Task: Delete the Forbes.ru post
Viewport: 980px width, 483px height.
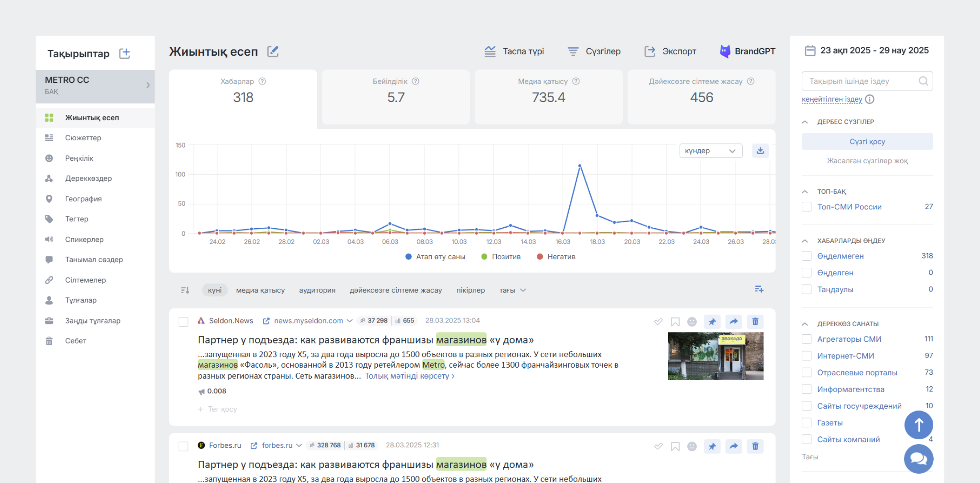Action: point(755,446)
